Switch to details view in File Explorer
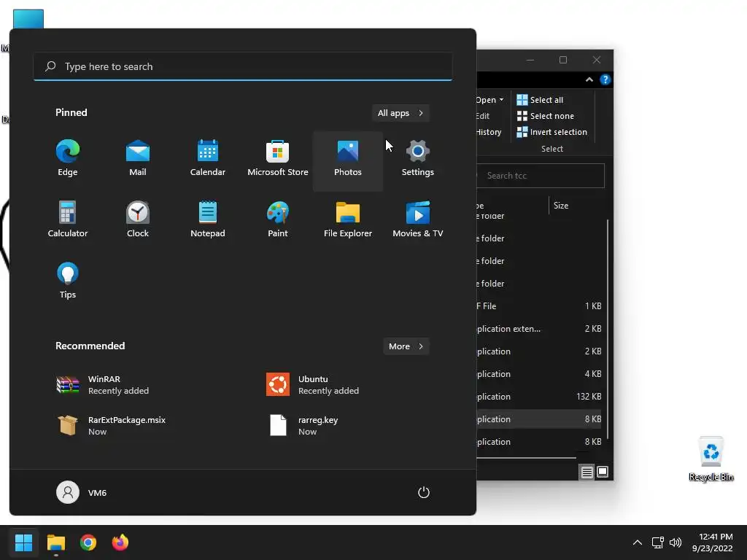This screenshot has height=560, width=747. 587,472
